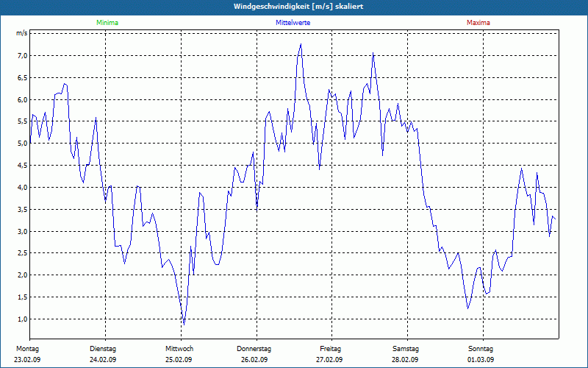
Task: Click the m/s unit label on the y-axis
Action: coord(22,33)
